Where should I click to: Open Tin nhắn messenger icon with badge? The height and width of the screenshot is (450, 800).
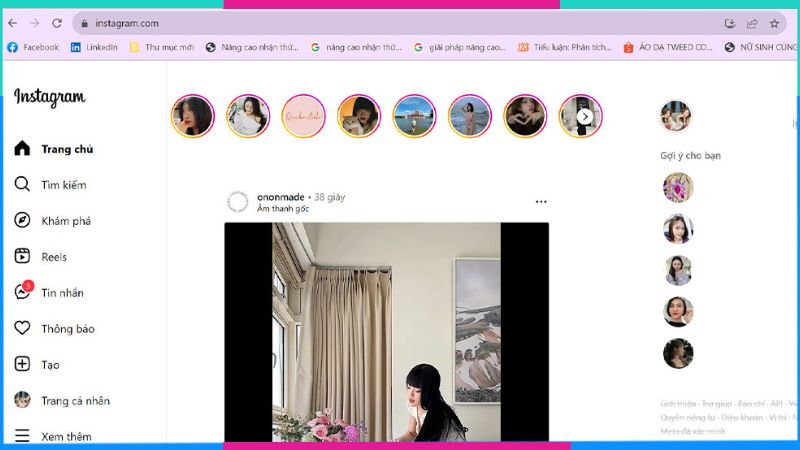click(22, 292)
